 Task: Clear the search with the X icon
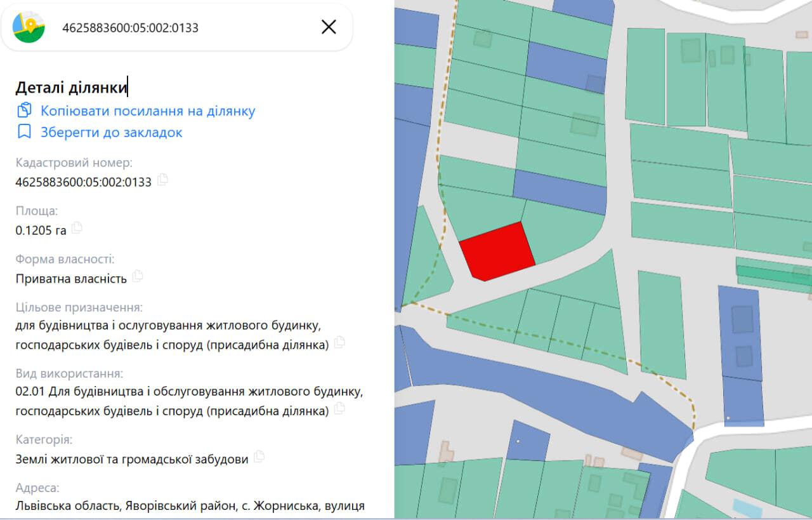click(x=329, y=27)
